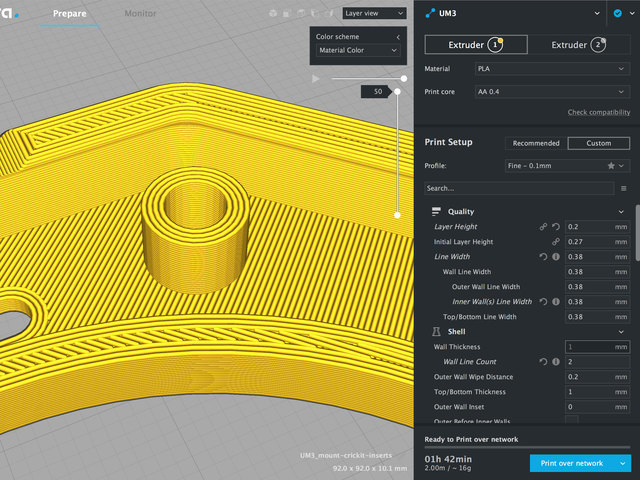Switch Print Setup to Recommended mode

point(536,143)
